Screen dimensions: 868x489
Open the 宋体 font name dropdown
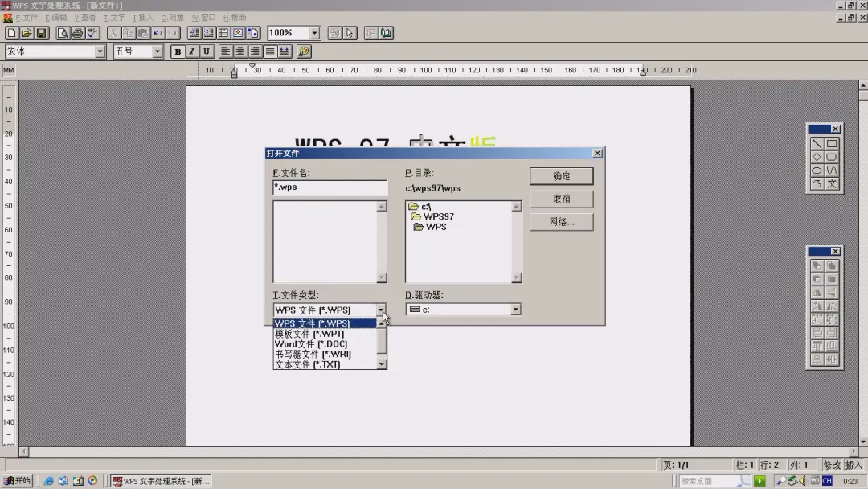[x=100, y=51]
